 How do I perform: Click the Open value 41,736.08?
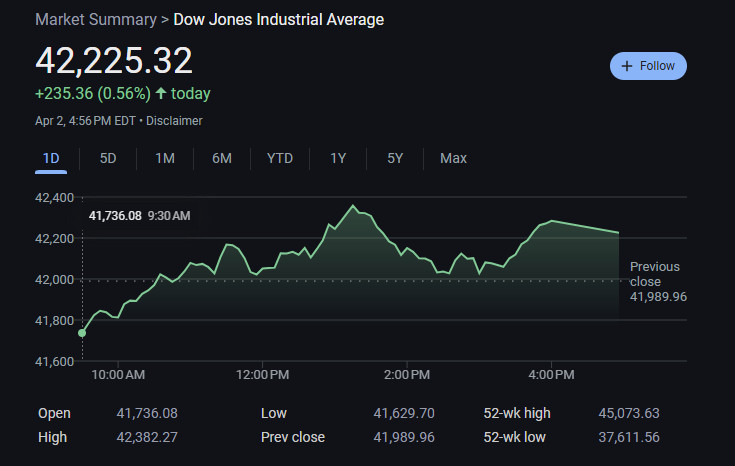click(147, 413)
